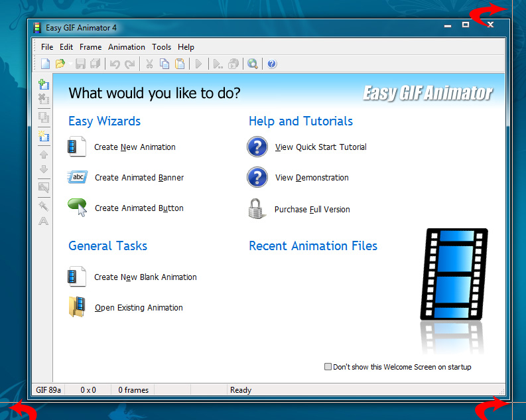Click the Open file folder toolbar icon
This screenshot has height=420, width=526.
(x=60, y=64)
